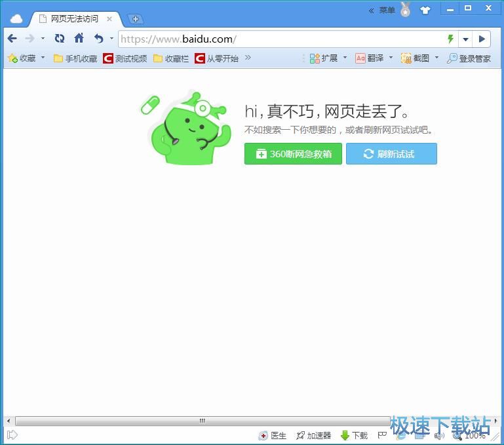Click the 截图 screenshot button
Screen dimensions: 504x445
coord(416,58)
